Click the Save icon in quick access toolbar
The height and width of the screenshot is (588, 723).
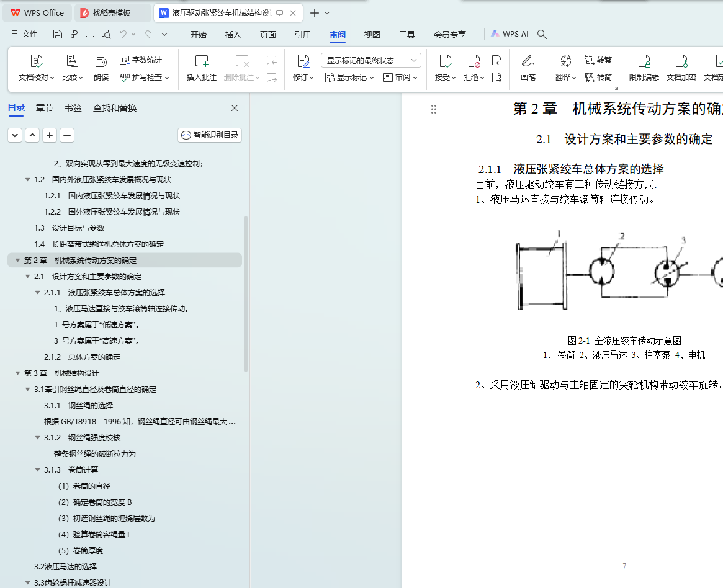(58, 34)
